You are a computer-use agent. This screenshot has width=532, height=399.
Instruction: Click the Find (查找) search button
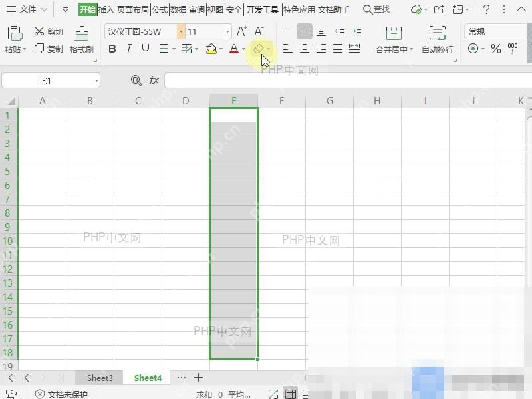click(376, 9)
